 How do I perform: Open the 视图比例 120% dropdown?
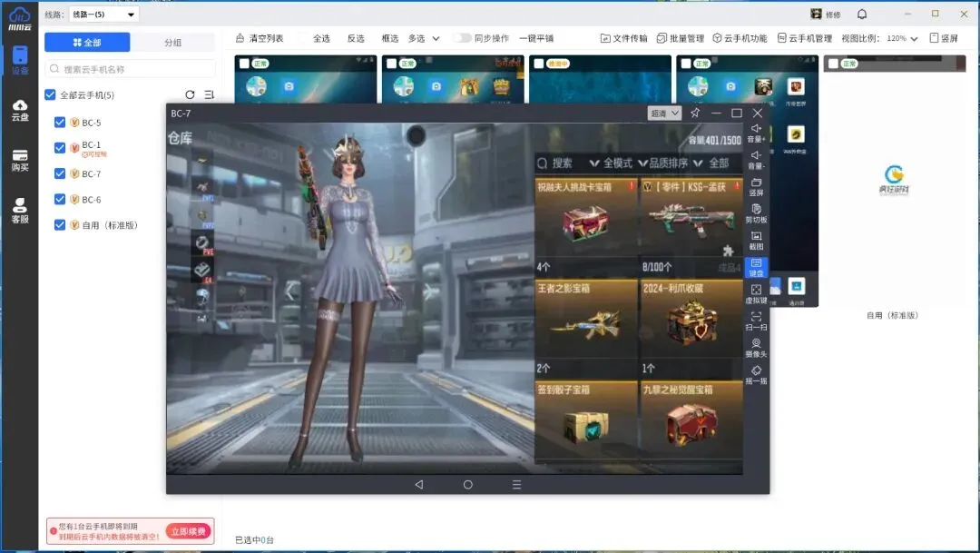901,38
